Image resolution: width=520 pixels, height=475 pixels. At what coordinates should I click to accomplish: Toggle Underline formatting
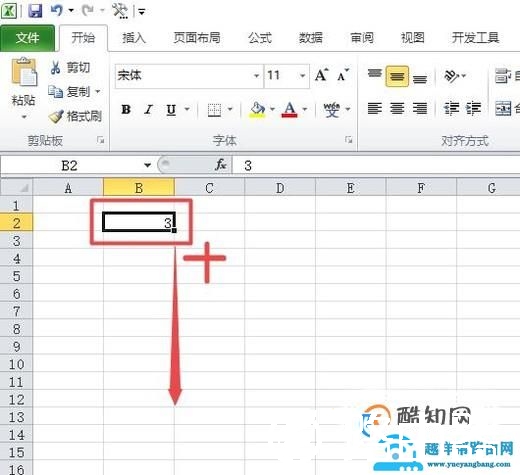pyautogui.click(x=171, y=109)
